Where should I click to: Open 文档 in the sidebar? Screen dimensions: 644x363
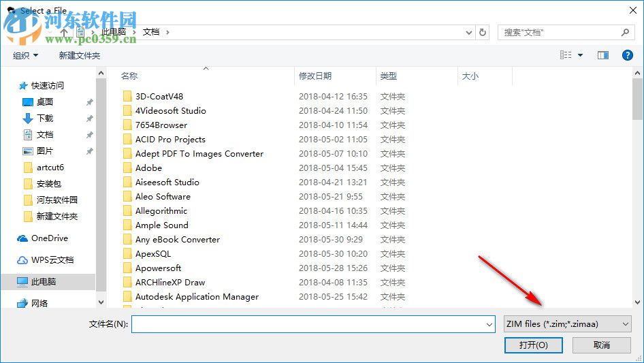point(45,135)
